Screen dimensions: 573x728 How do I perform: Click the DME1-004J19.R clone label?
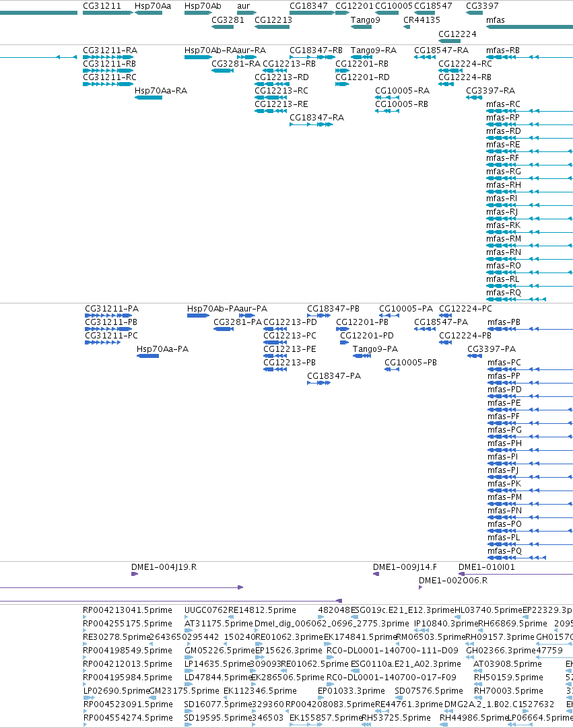(x=164, y=567)
